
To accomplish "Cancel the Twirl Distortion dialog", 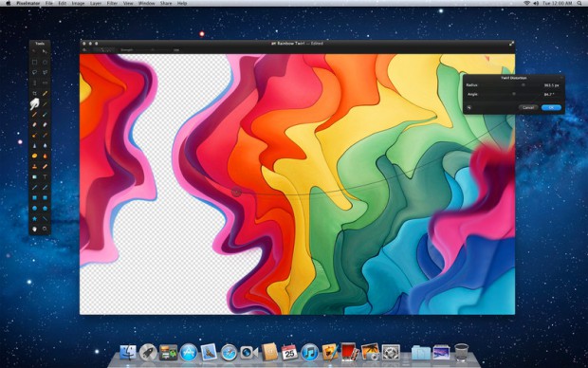I will (528, 108).
